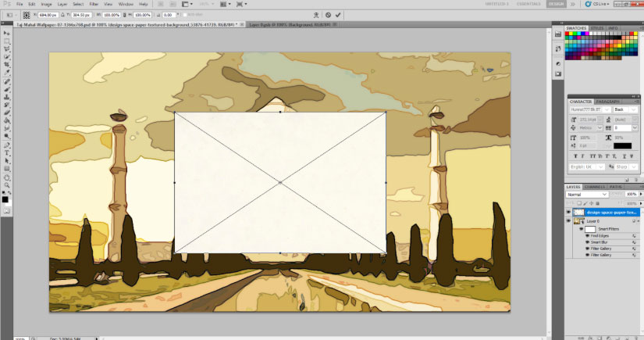Click the warp mode switch icon
644x340 pixels.
[x=315, y=14]
